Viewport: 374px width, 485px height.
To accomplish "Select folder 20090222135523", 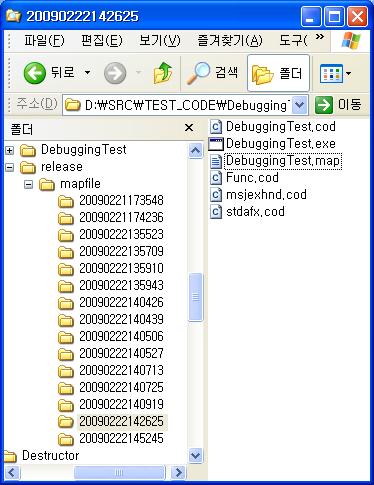I will 121,234.
